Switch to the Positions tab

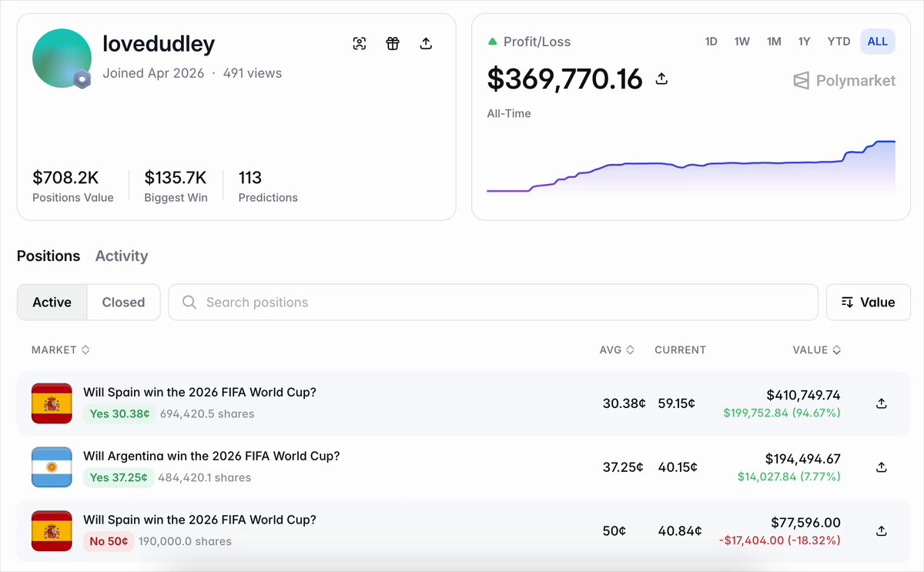click(49, 256)
